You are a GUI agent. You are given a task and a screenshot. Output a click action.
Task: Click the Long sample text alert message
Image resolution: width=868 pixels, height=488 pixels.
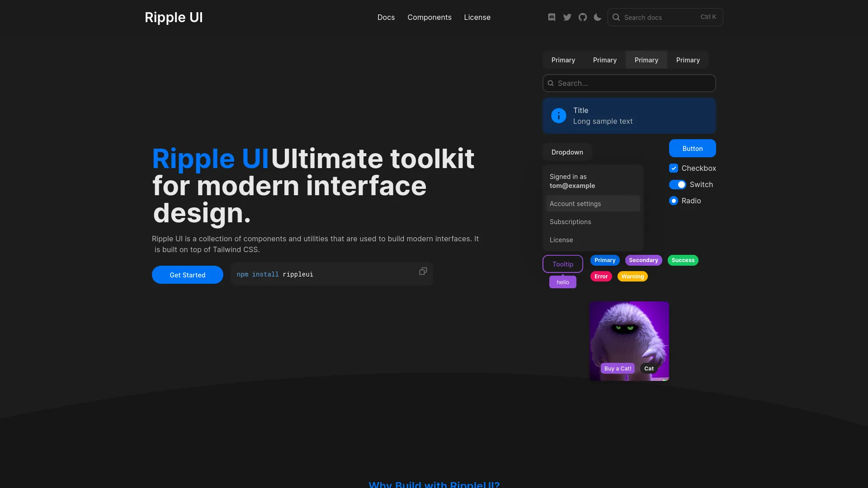pos(603,121)
